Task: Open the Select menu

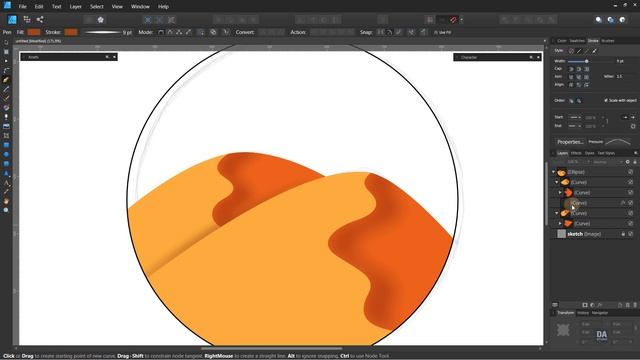Action: (x=97, y=7)
